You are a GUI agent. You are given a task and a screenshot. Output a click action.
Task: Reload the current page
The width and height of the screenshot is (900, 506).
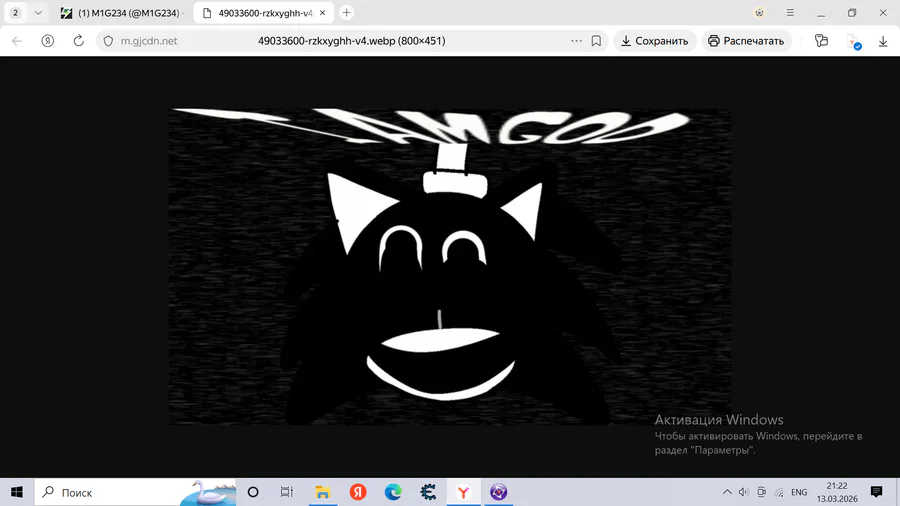(x=79, y=41)
